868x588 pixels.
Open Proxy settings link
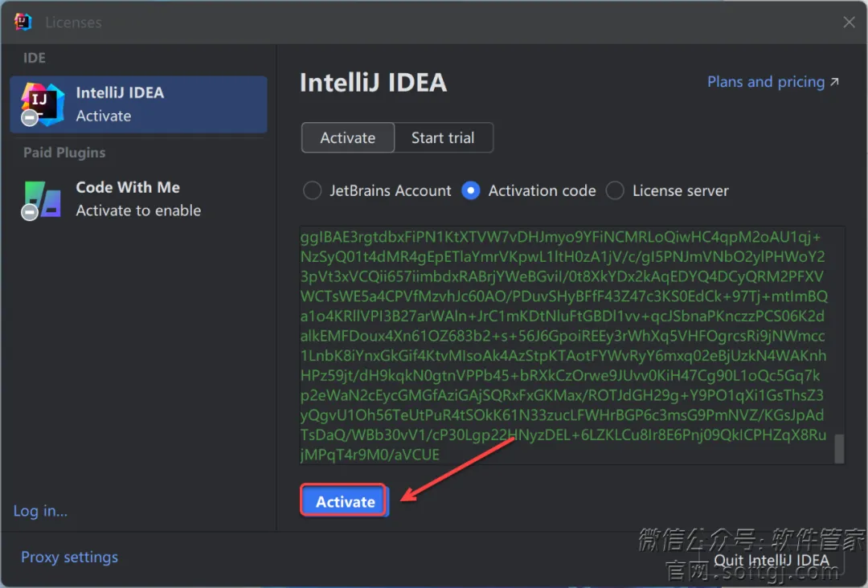[x=69, y=557]
